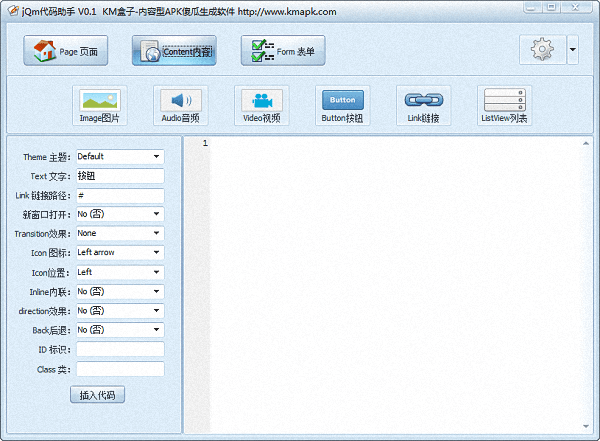Expand the Transition效果 dropdown
The width and height of the screenshot is (600, 441).
tap(119, 233)
